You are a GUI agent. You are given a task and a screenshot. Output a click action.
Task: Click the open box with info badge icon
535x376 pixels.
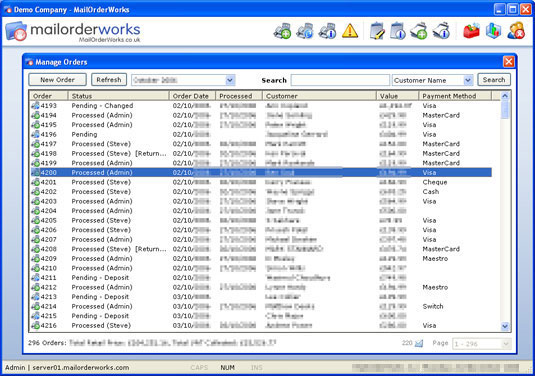pos(442,31)
